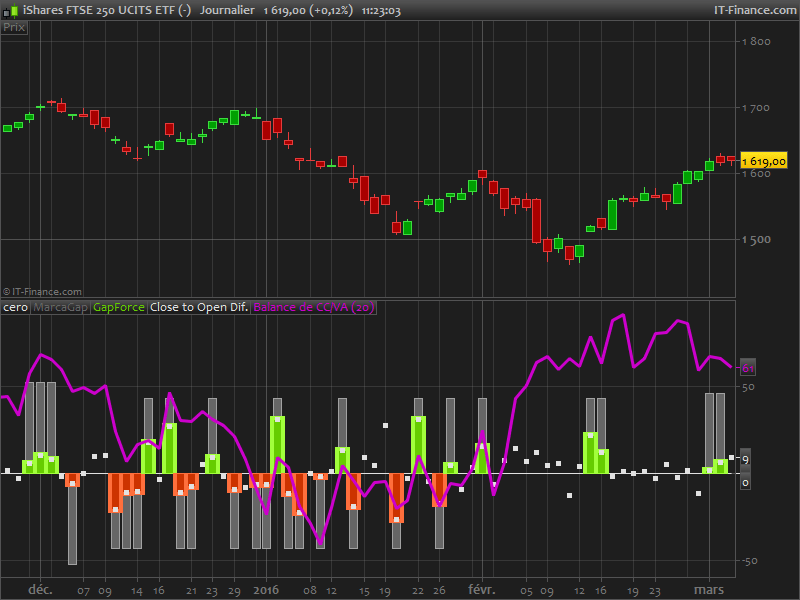Click the © IT-Finance.com copyright text
The height and width of the screenshot is (600, 800).
coord(42,292)
